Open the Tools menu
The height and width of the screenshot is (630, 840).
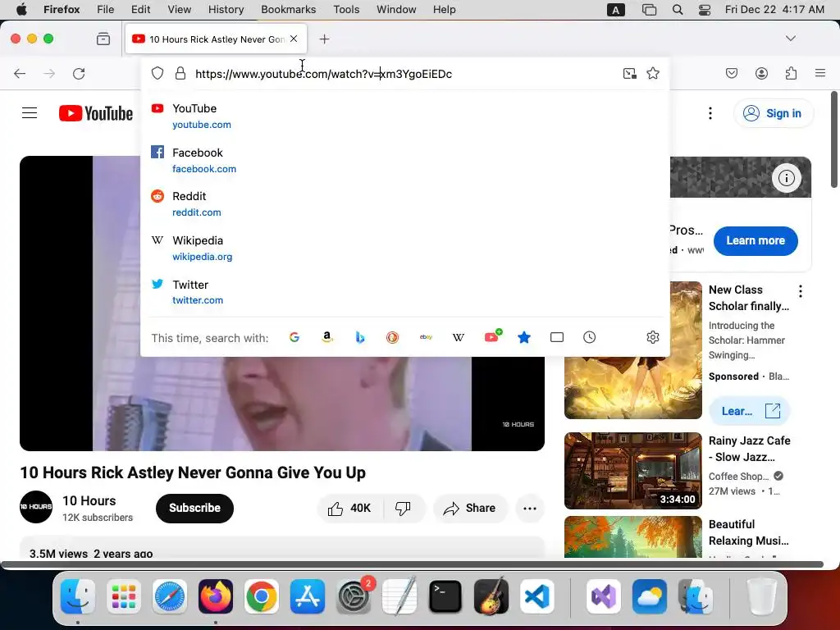pos(346,10)
